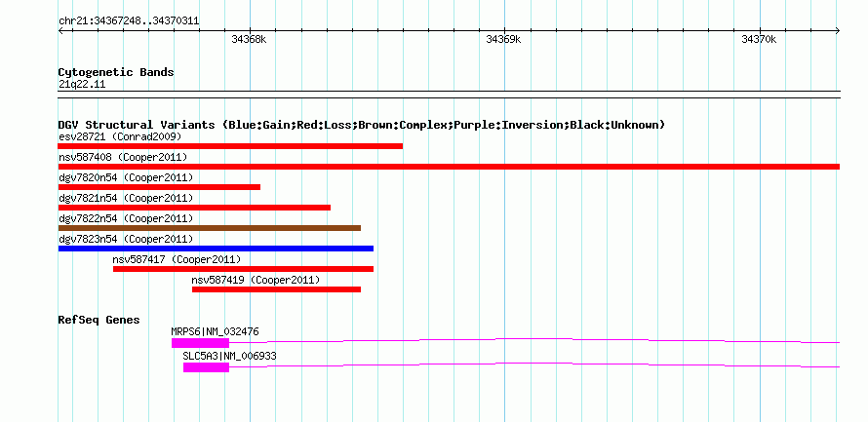Image resolution: width=868 pixels, height=422 pixels.
Task: Open the esv28721 (Conrad2009) label
Action: 120,136
